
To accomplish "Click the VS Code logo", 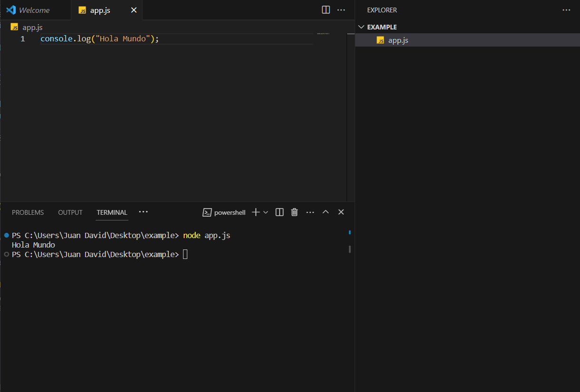I will (x=10, y=10).
